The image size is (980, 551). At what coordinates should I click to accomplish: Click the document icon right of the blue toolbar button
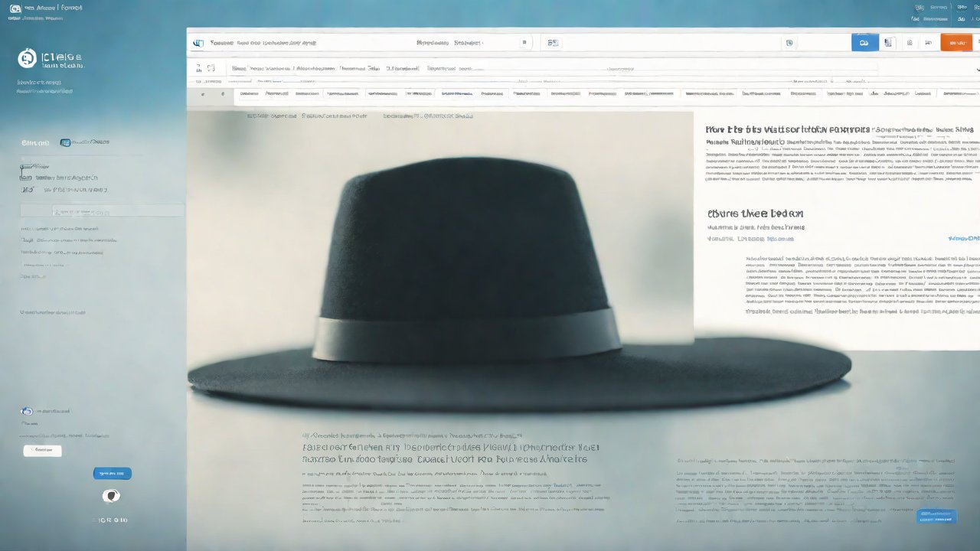pos(888,43)
